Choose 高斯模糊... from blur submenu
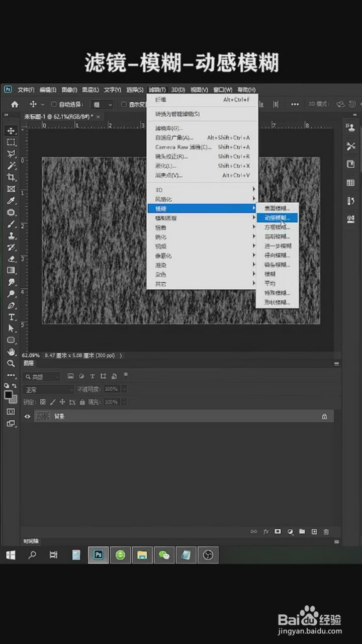 click(278, 236)
